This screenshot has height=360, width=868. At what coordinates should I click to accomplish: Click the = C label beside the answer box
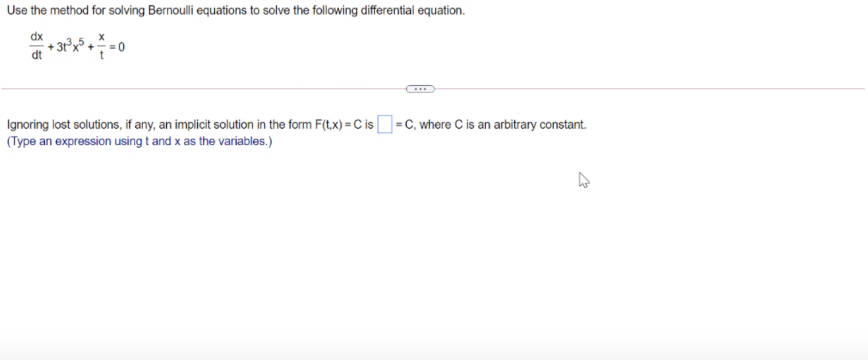click(404, 124)
